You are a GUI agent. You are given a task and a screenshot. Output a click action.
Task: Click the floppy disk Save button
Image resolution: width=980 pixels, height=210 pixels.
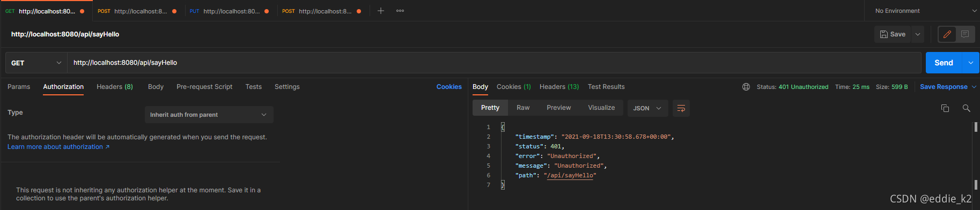tap(893, 34)
